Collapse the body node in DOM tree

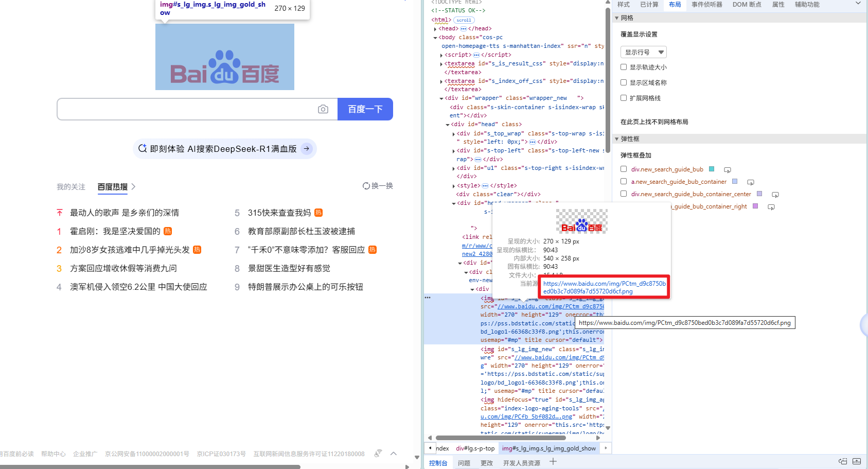(435, 38)
